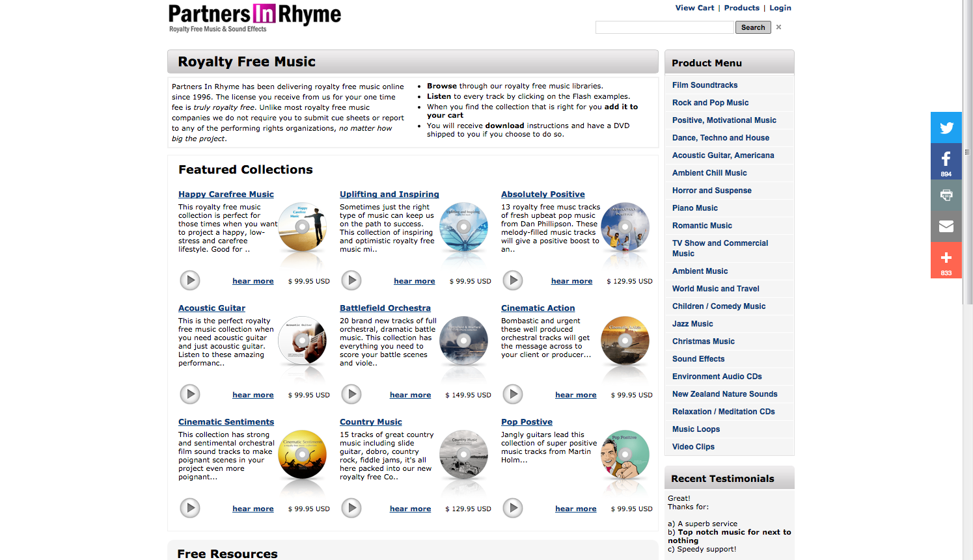Open Film Soundtracks category

pos(705,85)
